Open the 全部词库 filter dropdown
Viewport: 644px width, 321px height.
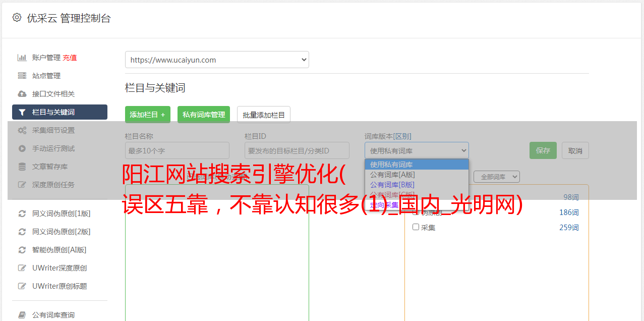point(496,177)
